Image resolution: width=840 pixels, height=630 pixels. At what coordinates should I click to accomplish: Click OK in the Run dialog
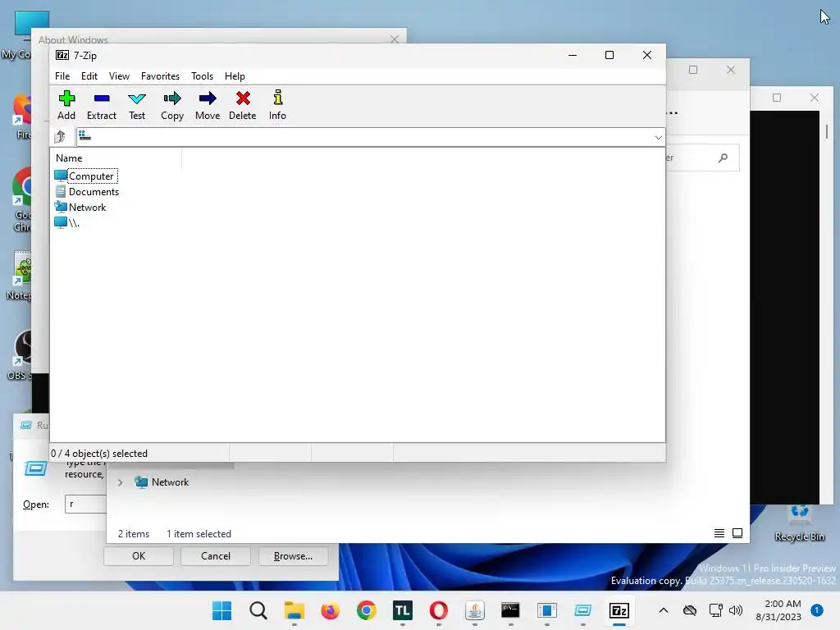(x=138, y=556)
